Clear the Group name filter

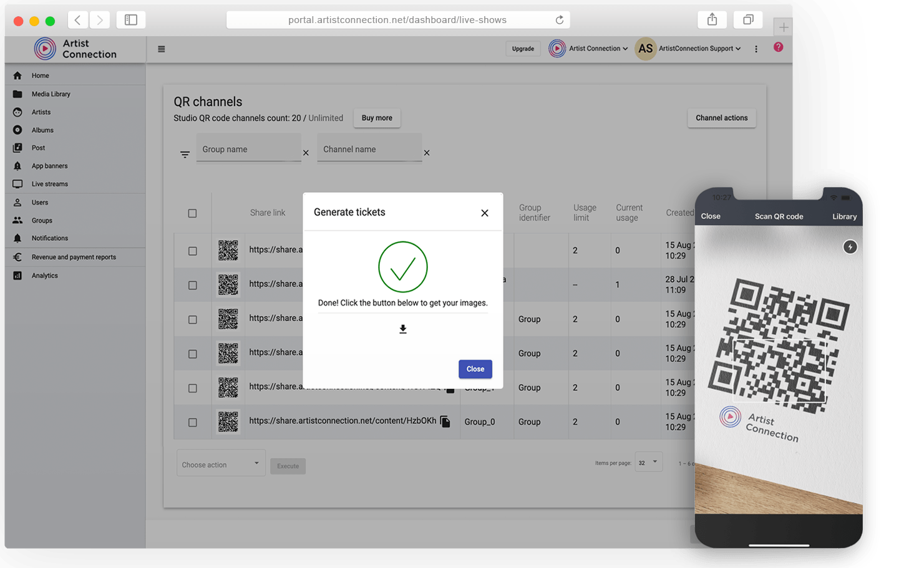coord(306,153)
